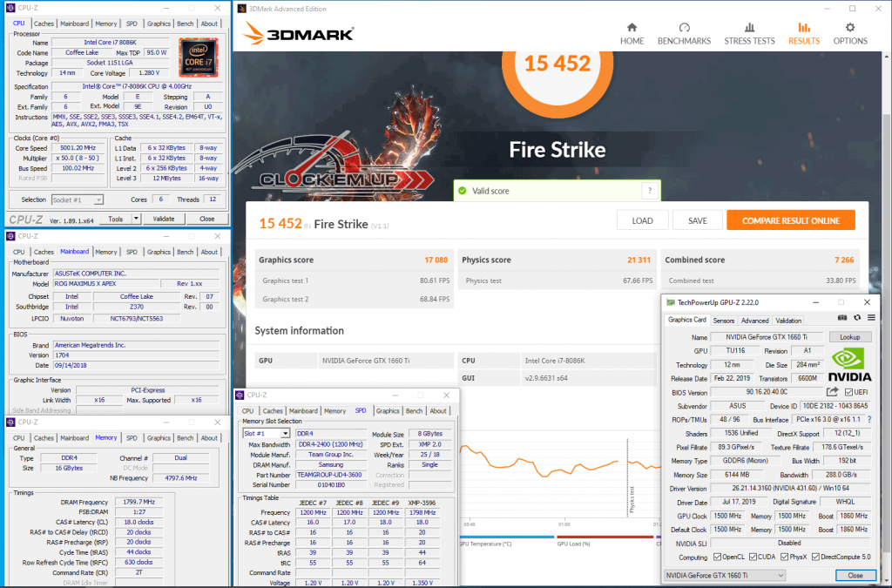
Task: Open the 3DMark Home page icon
Action: (632, 28)
